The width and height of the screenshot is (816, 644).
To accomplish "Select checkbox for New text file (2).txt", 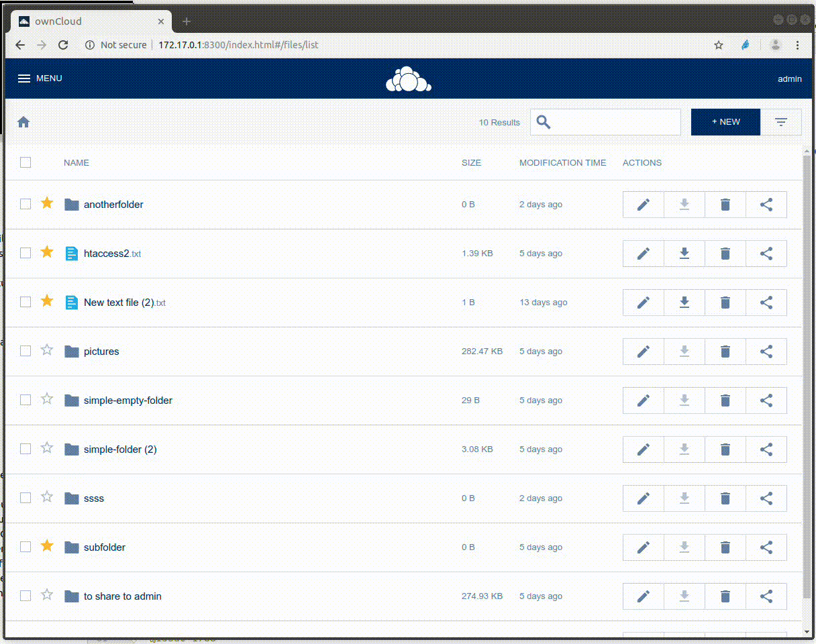I will [25, 302].
